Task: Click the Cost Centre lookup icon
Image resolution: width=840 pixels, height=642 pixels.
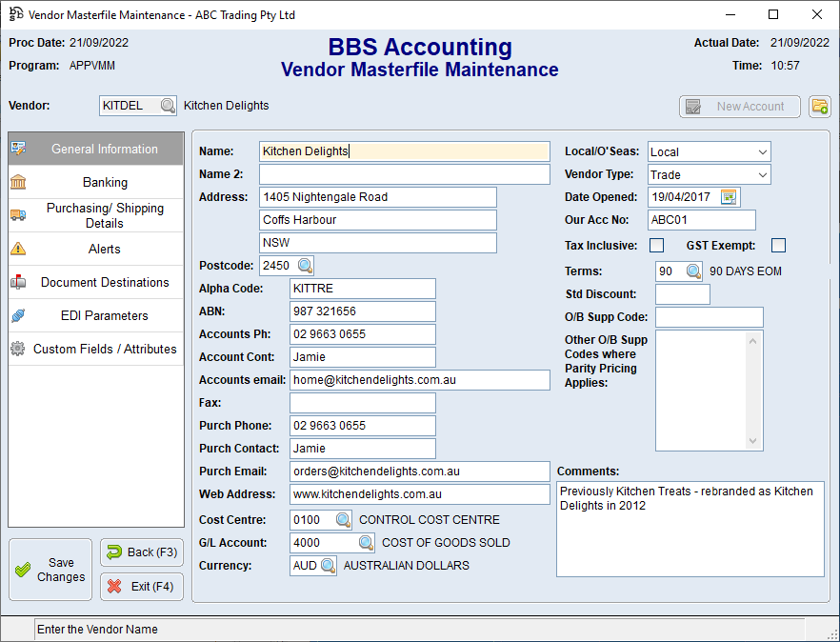Action: coord(343,520)
